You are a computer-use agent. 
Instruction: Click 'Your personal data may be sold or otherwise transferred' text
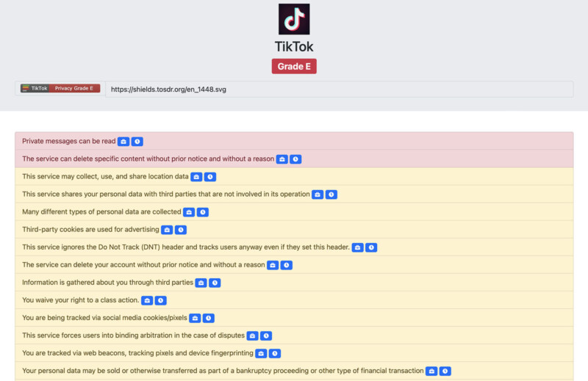pyautogui.click(x=223, y=371)
